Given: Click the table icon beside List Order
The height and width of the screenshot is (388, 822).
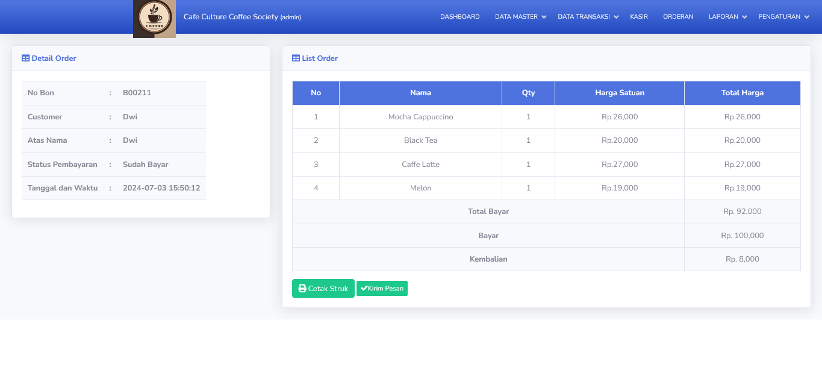Looking at the screenshot, I should (296, 58).
